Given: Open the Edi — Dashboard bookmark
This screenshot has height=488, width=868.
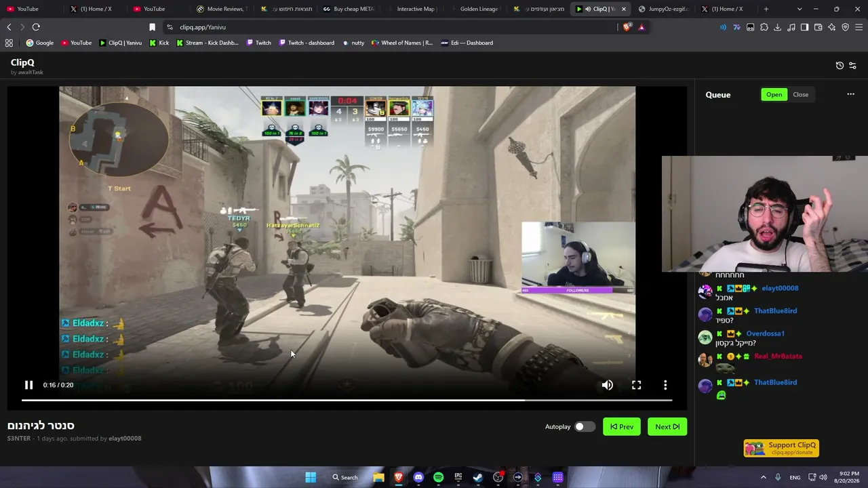Looking at the screenshot, I should pyautogui.click(x=467, y=43).
